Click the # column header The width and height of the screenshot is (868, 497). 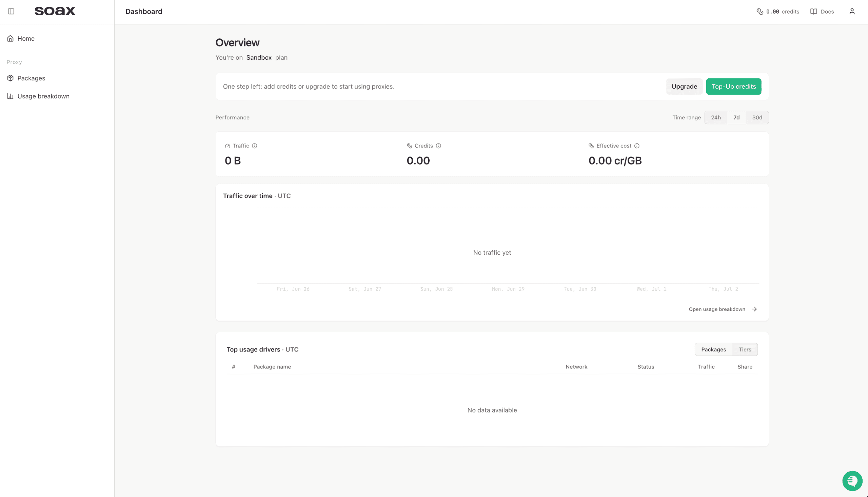click(x=233, y=367)
